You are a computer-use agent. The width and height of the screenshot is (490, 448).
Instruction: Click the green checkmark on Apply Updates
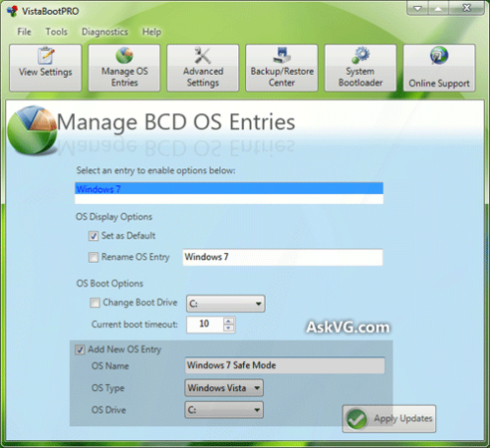click(x=357, y=419)
